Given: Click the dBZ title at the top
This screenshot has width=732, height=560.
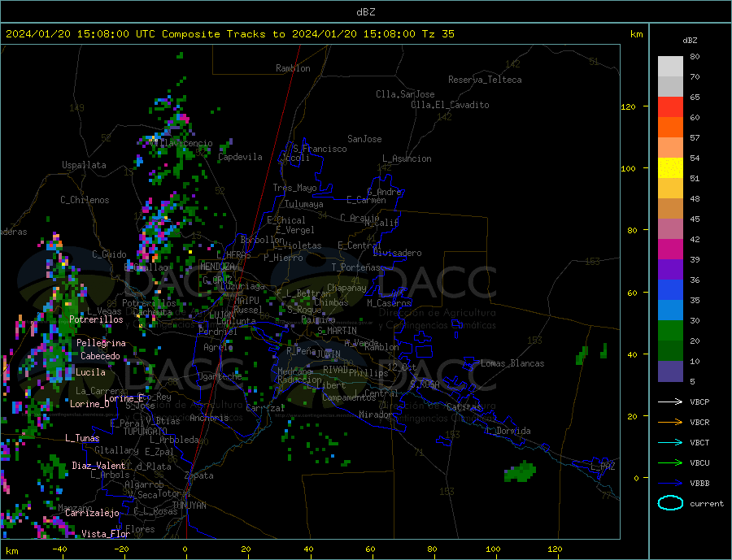Looking at the screenshot, I should point(365,12).
